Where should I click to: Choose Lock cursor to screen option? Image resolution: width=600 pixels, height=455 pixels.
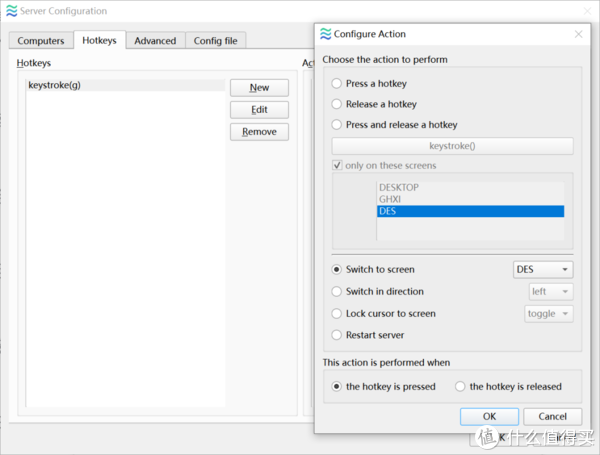pyautogui.click(x=336, y=314)
